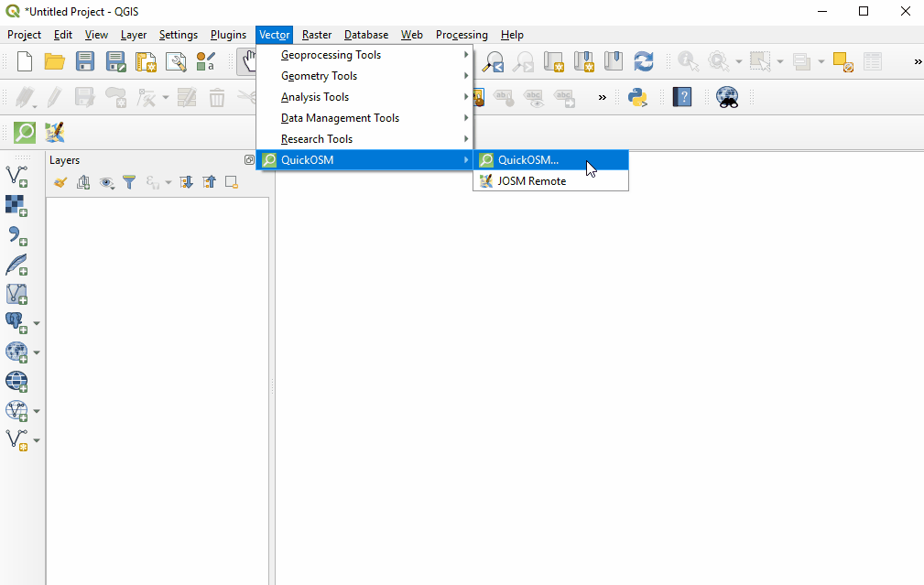Open the Help menu
Image resolution: width=924 pixels, height=585 pixels.
(512, 35)
